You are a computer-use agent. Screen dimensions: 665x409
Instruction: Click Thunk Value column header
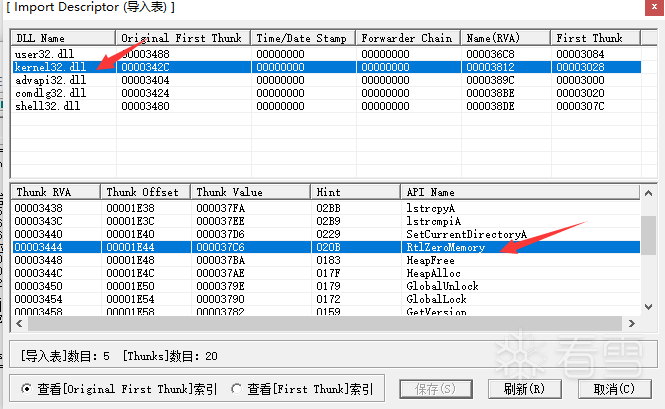click(251, 192)
